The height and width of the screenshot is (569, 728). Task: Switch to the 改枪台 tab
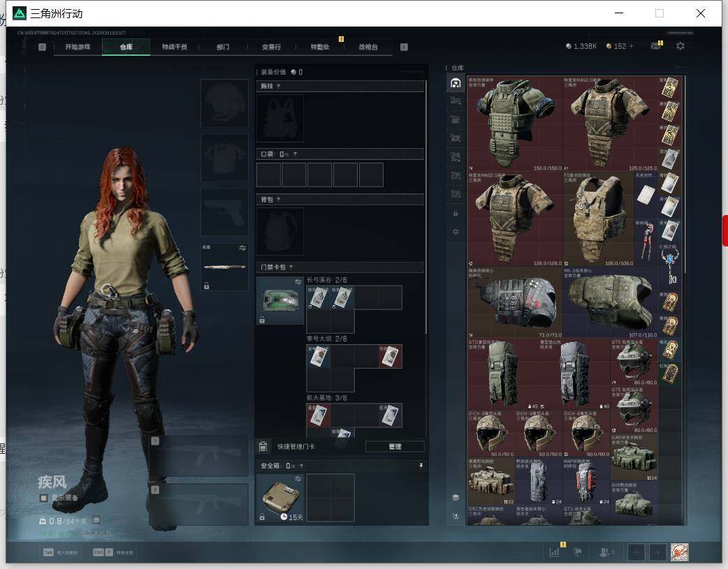[x=367, y=47]
